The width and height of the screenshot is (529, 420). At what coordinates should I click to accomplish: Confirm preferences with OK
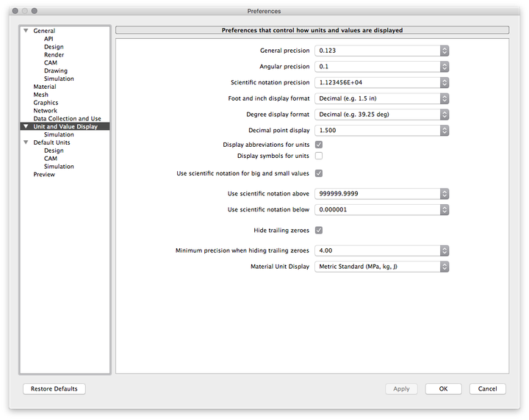coord(443,388)
